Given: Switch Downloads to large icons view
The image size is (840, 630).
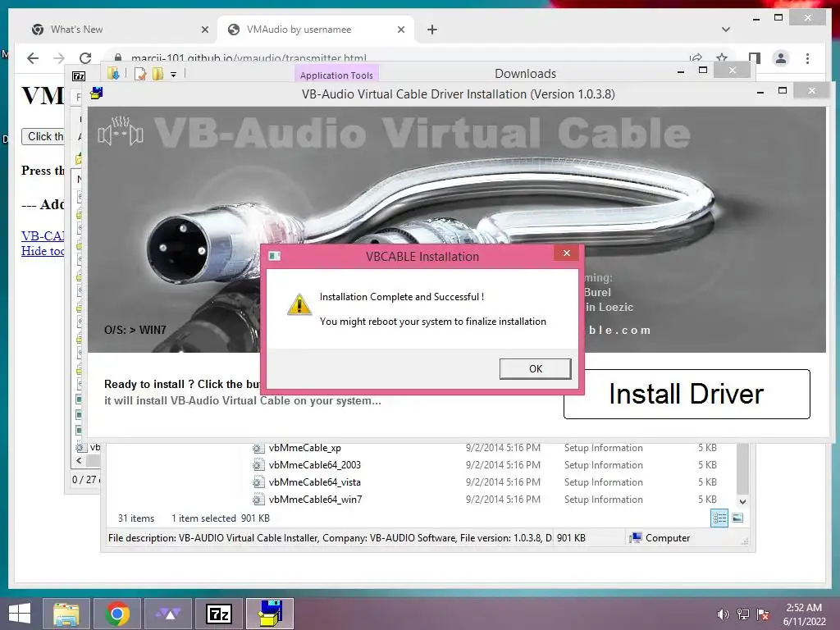Looking at the screenshot, I should coord(737,518).
